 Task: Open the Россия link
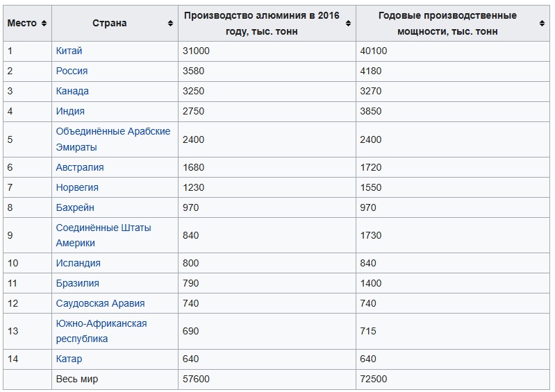72,71
